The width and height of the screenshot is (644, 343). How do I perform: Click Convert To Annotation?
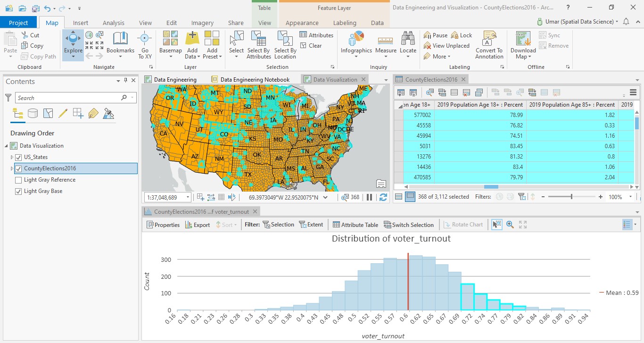489,45
